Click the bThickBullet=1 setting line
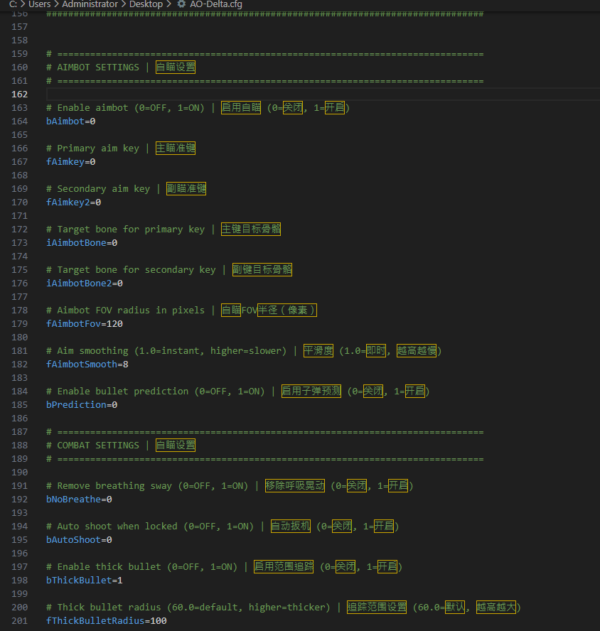600x631 pixels. (x=84, y=580)
